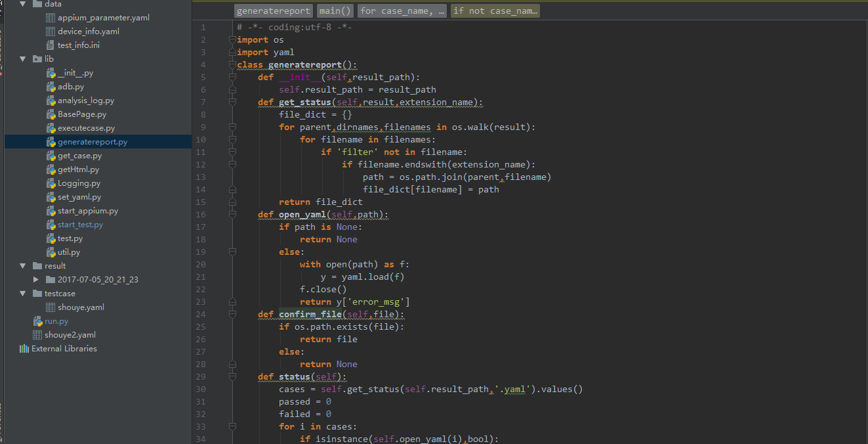
Task: Collapse the data folder tree arrow
Action: [x=23, y=4]
